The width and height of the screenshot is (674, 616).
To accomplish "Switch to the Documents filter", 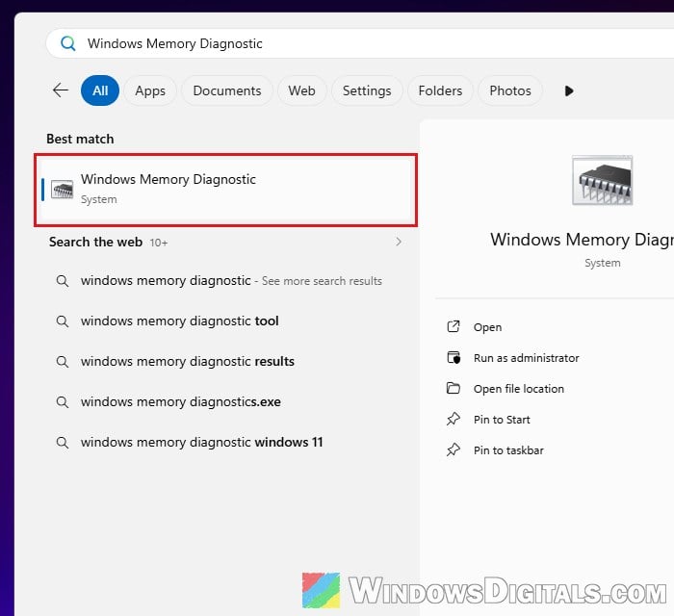I will [x=227, y=90].
